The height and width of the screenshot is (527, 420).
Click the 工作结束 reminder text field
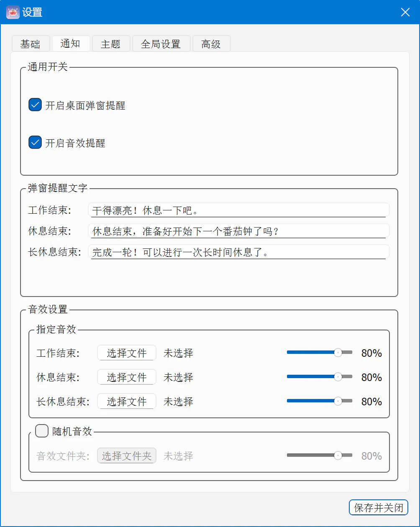point(239,210)
